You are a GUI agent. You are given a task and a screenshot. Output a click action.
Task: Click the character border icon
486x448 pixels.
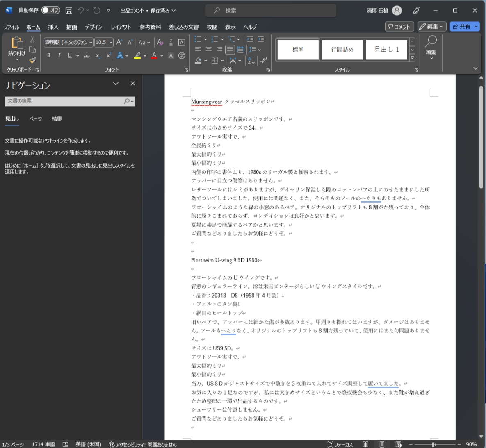pos(182,42)
